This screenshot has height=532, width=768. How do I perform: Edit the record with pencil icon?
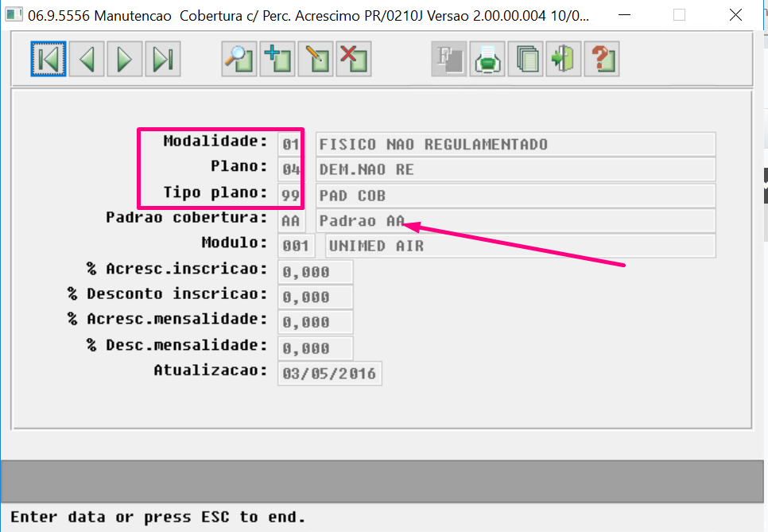point(316,60)
